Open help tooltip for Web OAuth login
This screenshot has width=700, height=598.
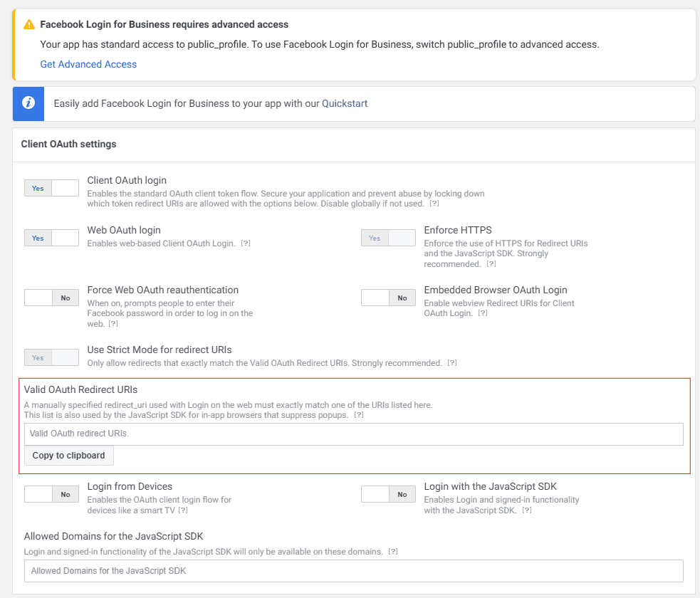tap(246, 243)
